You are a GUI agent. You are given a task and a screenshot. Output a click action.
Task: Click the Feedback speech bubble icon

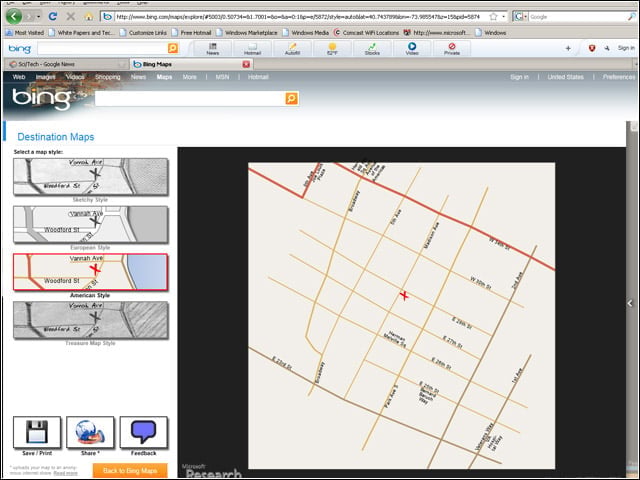click(143, 432)
